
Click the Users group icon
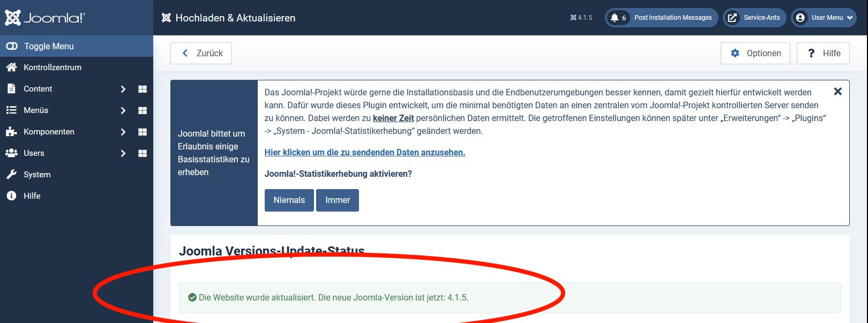11,153
